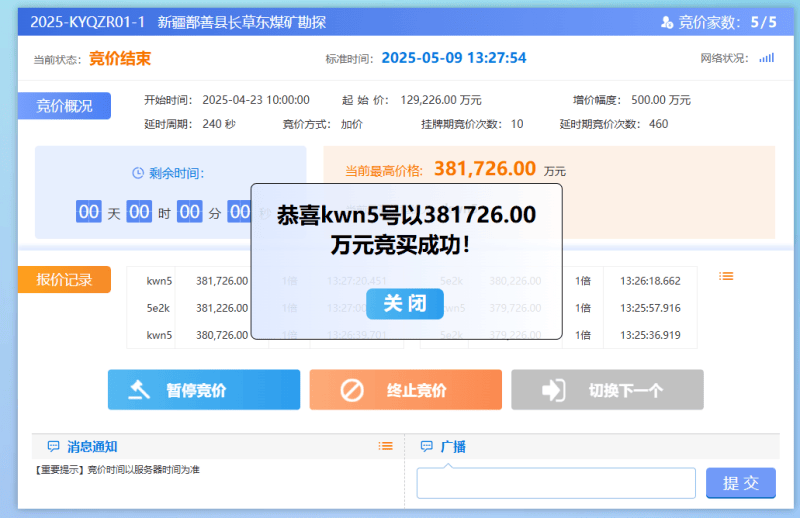Click the bidder count icon beside 竞价家数

click(668, 22)
